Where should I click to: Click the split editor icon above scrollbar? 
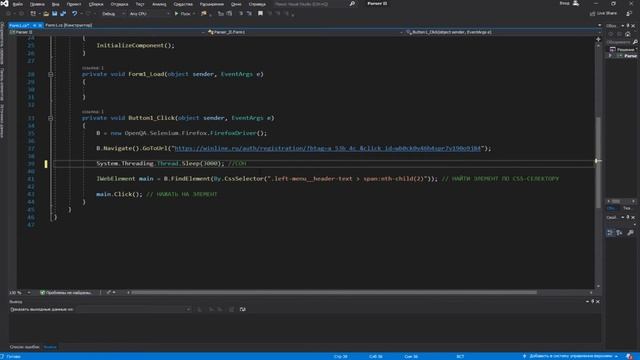tap(598, 39)
